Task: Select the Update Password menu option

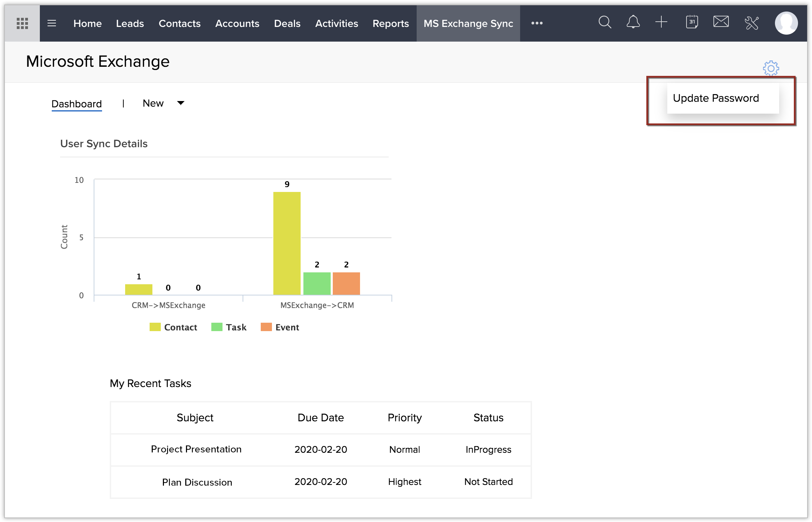Action: (716, 98)
